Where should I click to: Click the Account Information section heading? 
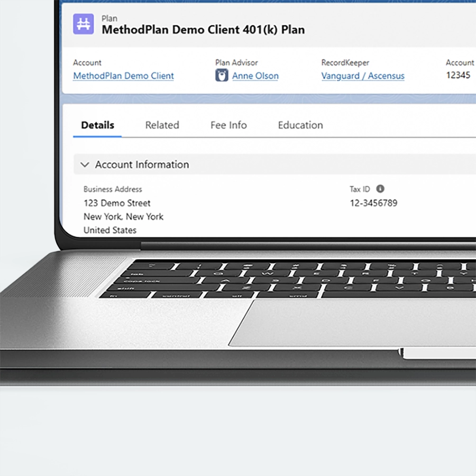click(142, 164)
